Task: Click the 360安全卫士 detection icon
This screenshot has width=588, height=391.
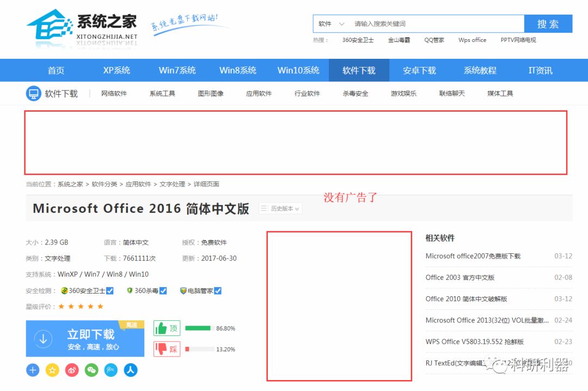Action: 64,291
